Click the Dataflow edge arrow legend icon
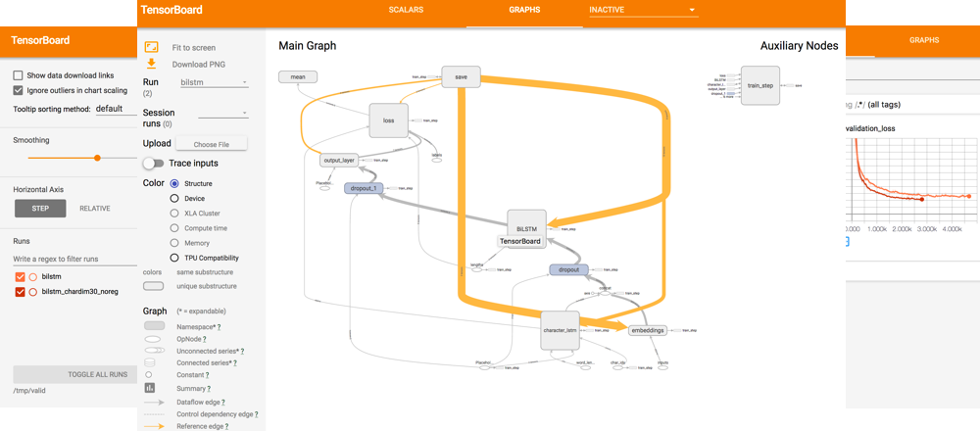Viewport: 980px width, 431px height. pos(155,402)
